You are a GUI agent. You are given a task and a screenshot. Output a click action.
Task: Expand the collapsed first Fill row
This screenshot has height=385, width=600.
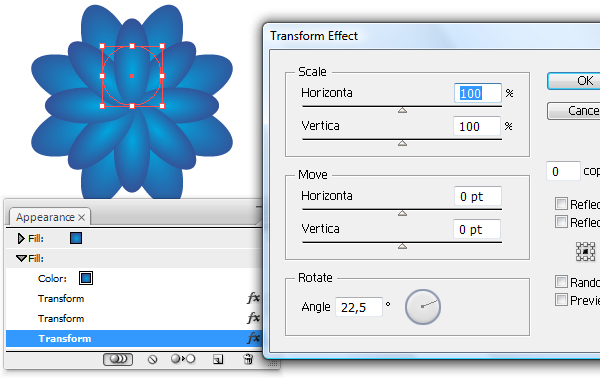click(21, 238)
